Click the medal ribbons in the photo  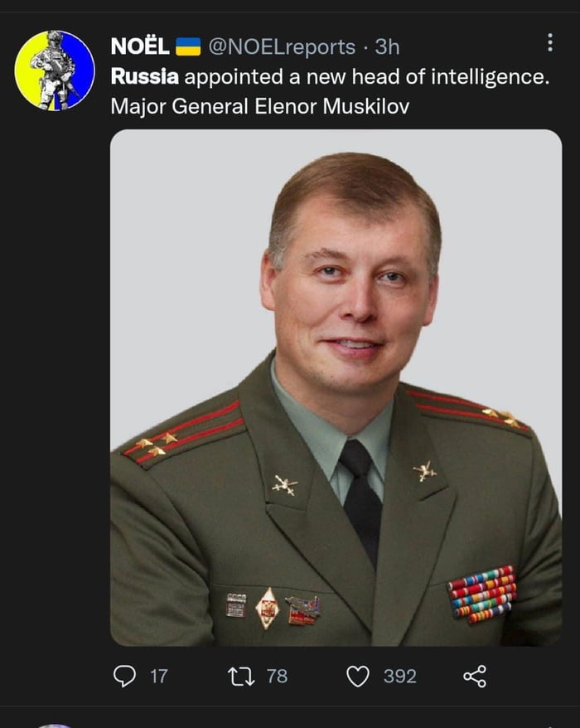pos(482,595)
